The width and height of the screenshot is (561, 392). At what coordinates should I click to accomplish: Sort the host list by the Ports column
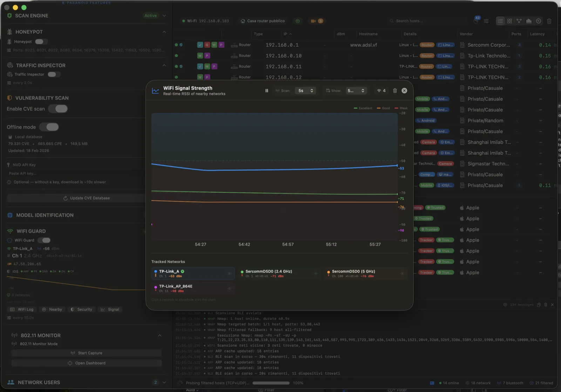tap(516, 34)
